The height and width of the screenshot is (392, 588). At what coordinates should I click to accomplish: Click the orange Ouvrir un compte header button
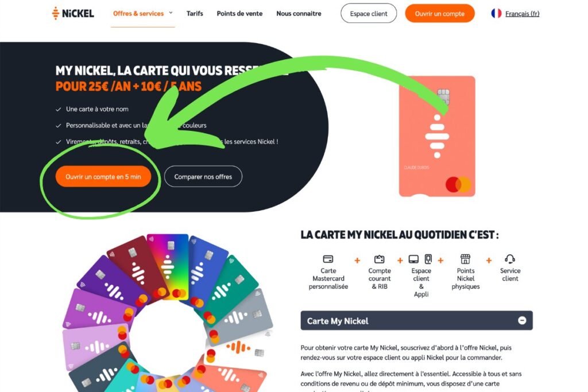439,14
